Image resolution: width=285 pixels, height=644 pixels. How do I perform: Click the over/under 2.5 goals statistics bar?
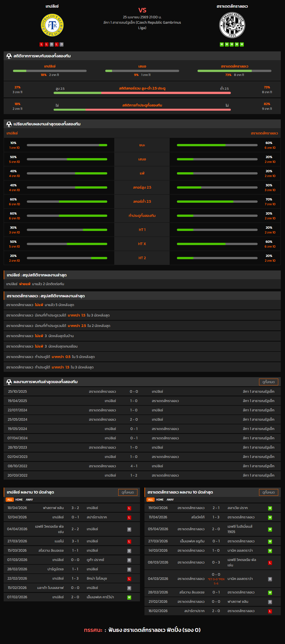[142, 93]
